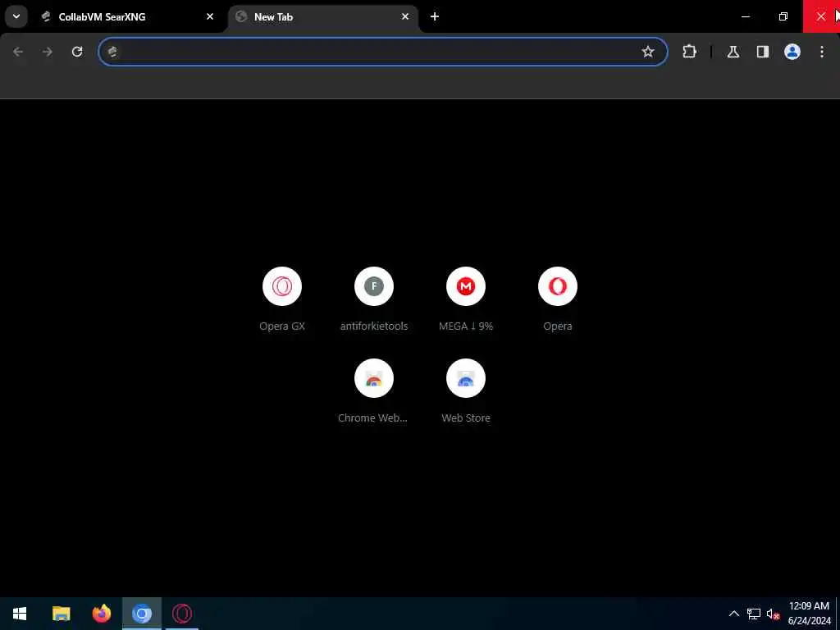Open the Extensions puzzle-piece menu
Viewport: 840px width, 630px height.
tap(689, 52)
